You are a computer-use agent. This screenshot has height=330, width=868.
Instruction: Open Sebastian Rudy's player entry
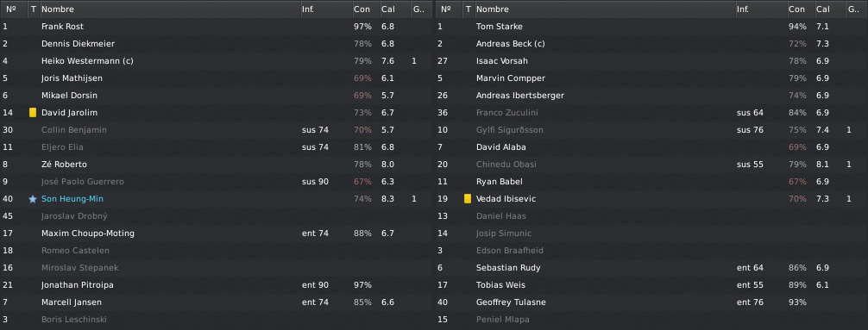tap(508, 268)
